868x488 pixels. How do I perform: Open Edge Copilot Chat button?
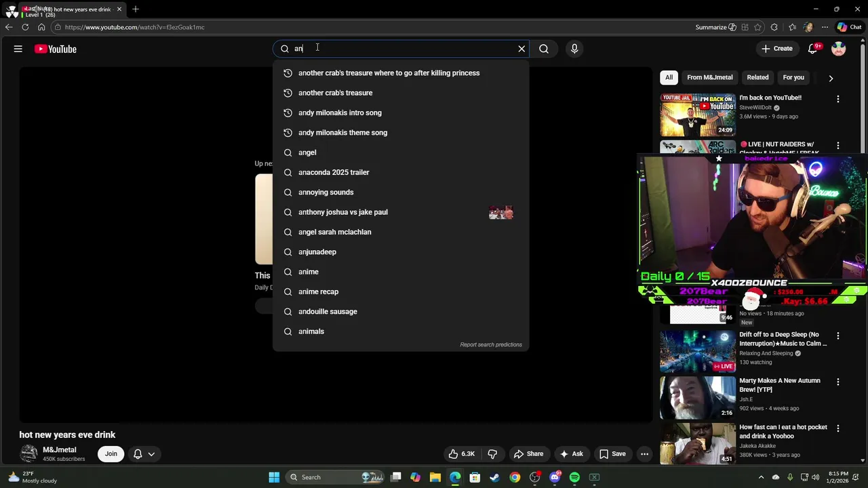(851, 27)
